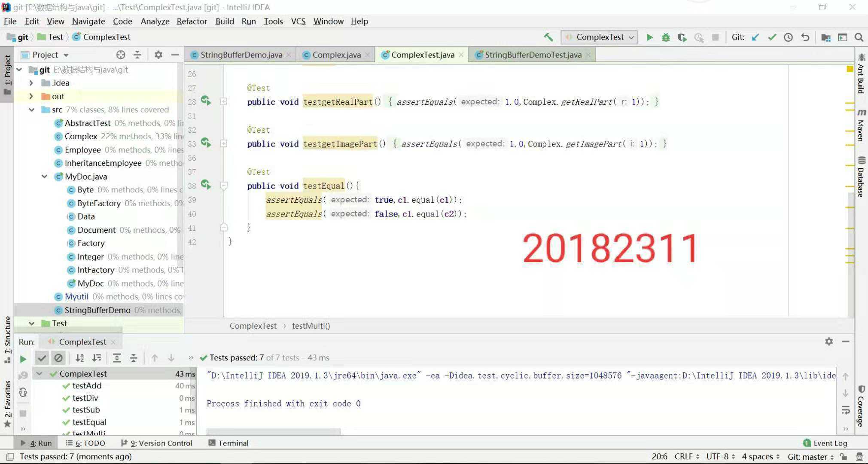Screen dimensions: 868x464
Task: Click the console horizontal scrollbar
Action: (273, 431)
